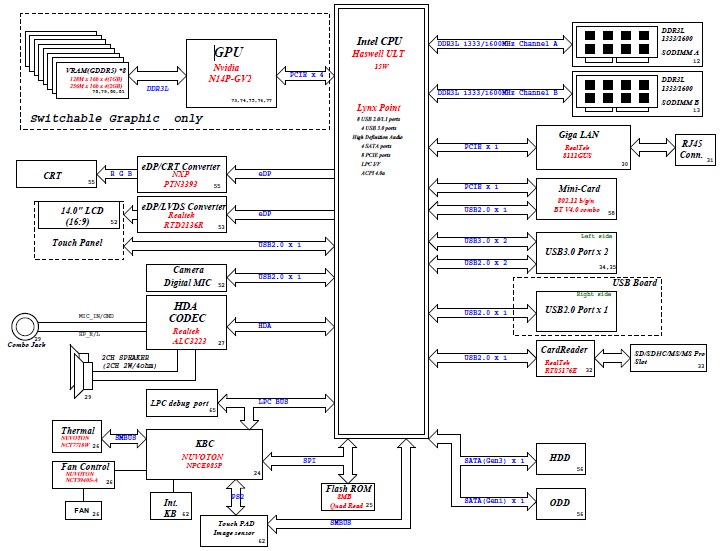The image size is (722, 551).
Task: Select the eDP/CRT Converter NXP block
Action: (182, 174)
